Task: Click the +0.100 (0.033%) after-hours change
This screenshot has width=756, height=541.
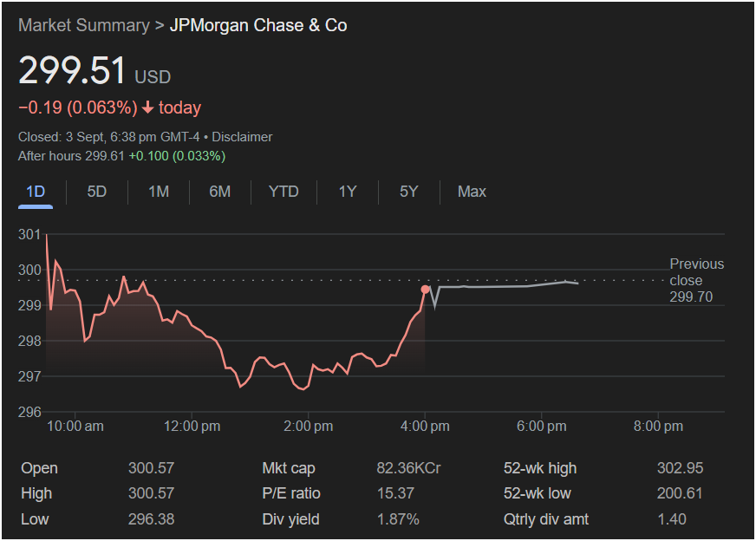Action: (x=177, y=156)
